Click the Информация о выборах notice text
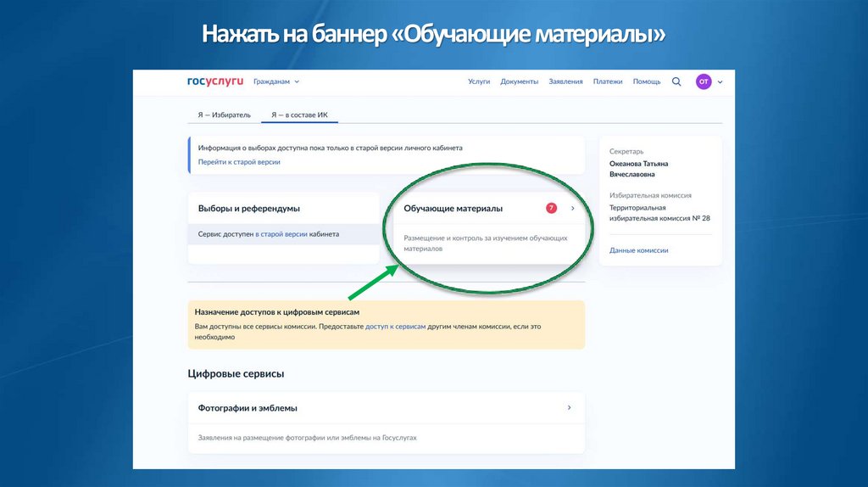Screen dimensions: 868x487 [x=330, y=148]
